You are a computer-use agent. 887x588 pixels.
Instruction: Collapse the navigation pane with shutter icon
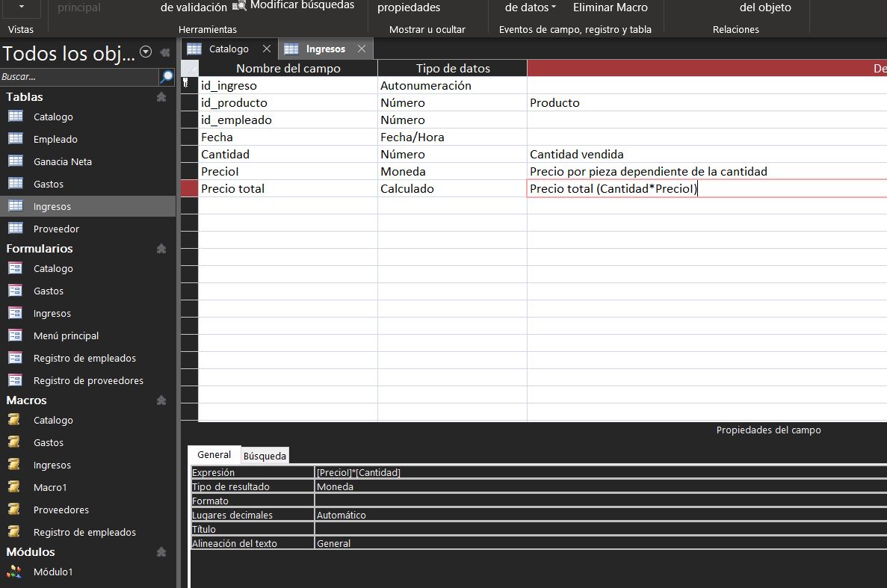[x=165, y=52]
